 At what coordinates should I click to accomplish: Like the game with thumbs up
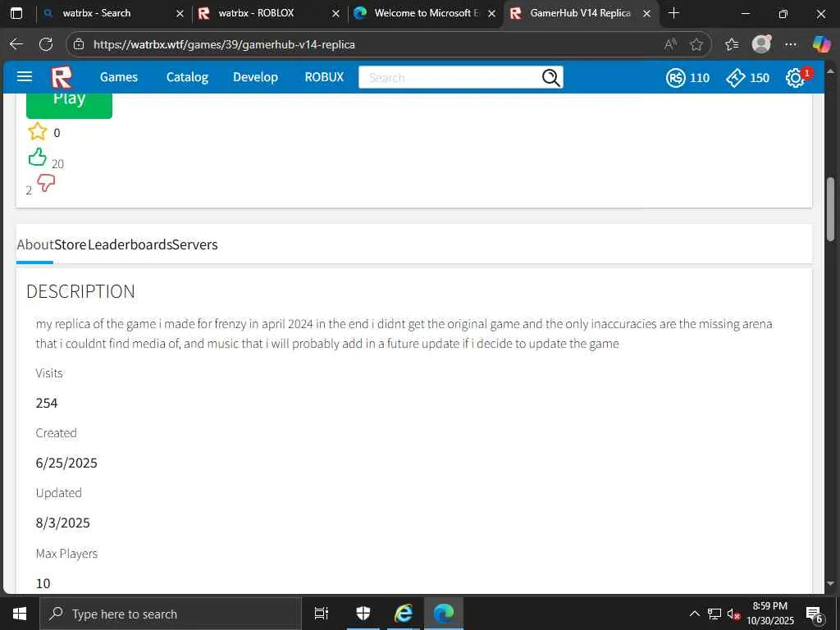click(x=38, y=157)
